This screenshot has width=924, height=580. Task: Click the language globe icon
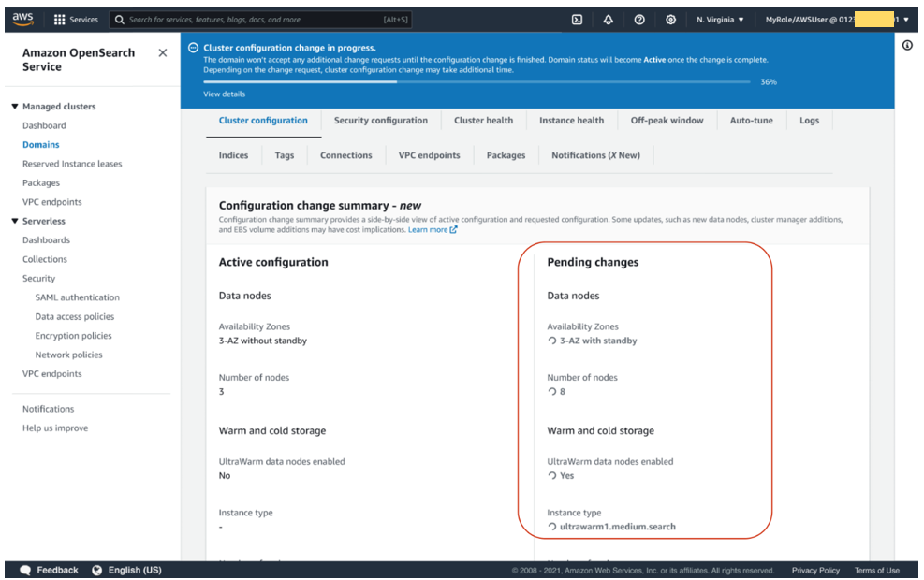point(97,570)
